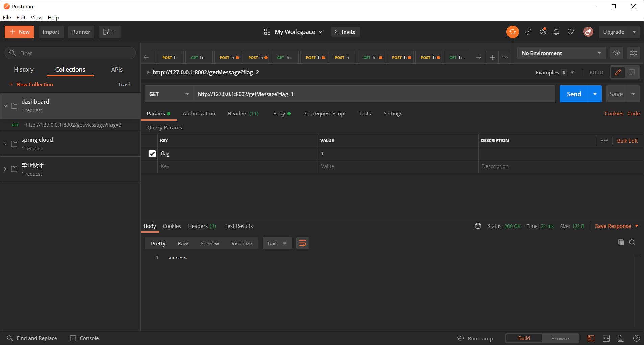
Task: Click the environment quick look eye icon
Action: coord(617,53)
